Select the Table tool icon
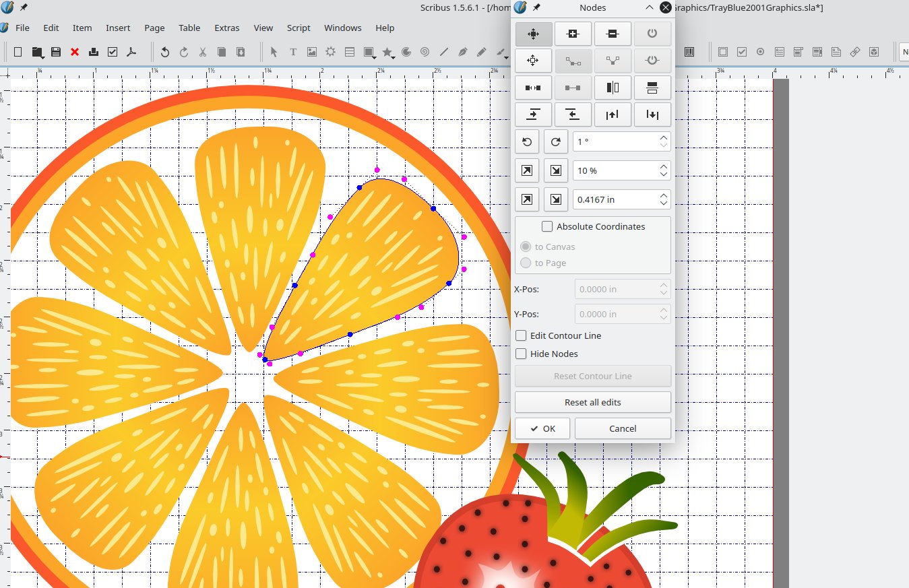 350,52
